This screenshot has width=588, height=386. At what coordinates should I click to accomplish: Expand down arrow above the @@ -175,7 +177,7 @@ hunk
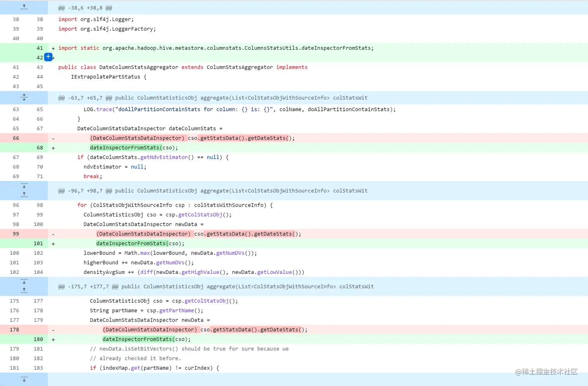[24, 281]
